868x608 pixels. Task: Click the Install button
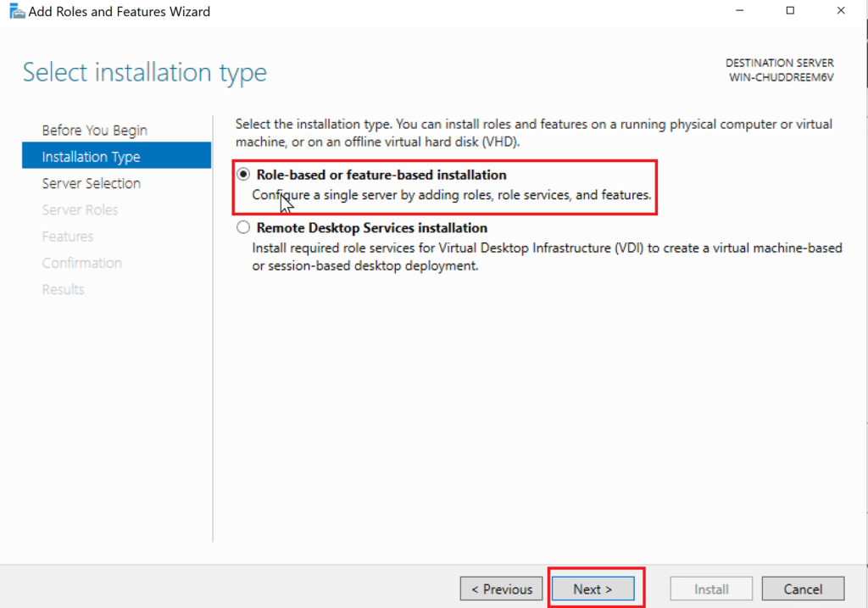[x=711, y=588]
